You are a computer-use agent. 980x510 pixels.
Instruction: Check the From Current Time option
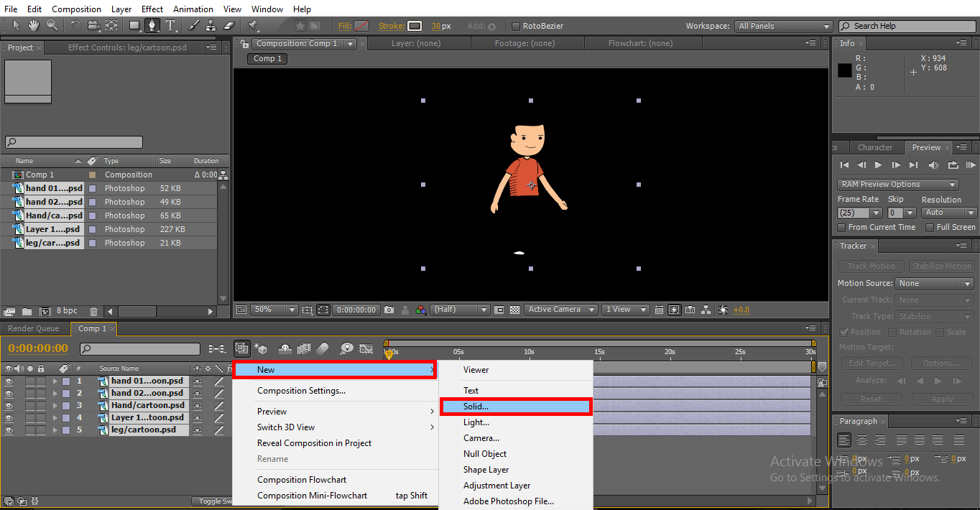coord(841,227)
